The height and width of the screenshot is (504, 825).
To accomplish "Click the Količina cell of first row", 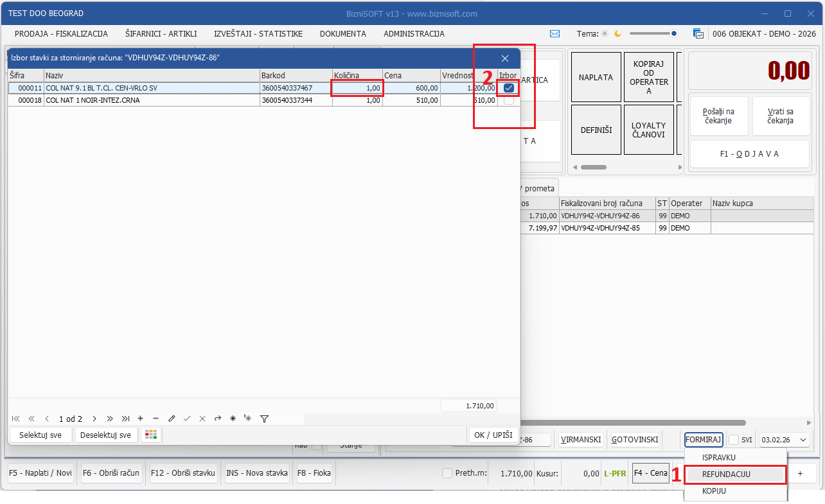I will tap(357, 88).
